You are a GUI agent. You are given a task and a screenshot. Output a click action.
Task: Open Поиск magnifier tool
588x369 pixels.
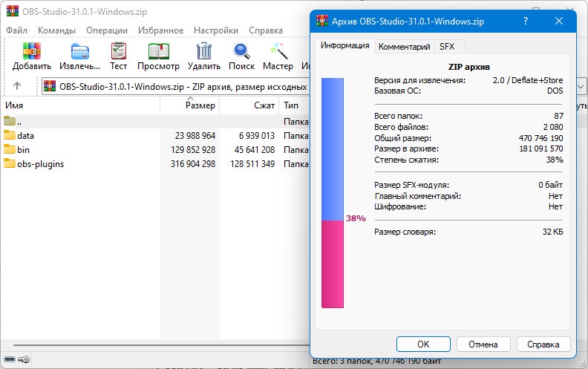(241, 51)
